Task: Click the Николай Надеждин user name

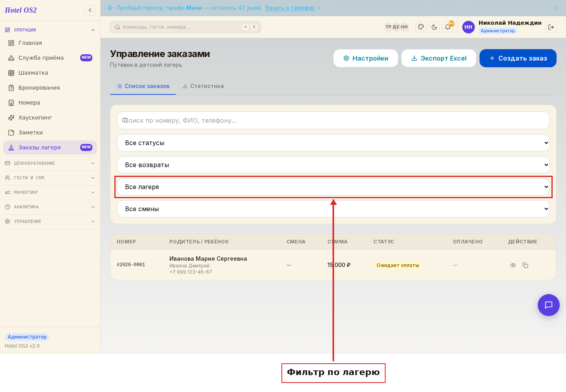Action: coord(510,23)
